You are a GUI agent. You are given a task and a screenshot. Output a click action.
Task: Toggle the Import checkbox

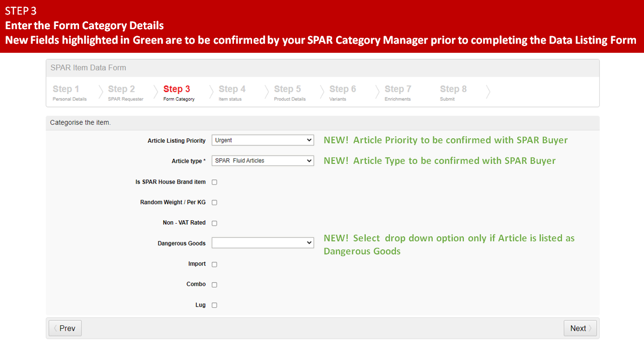(214, 264)
